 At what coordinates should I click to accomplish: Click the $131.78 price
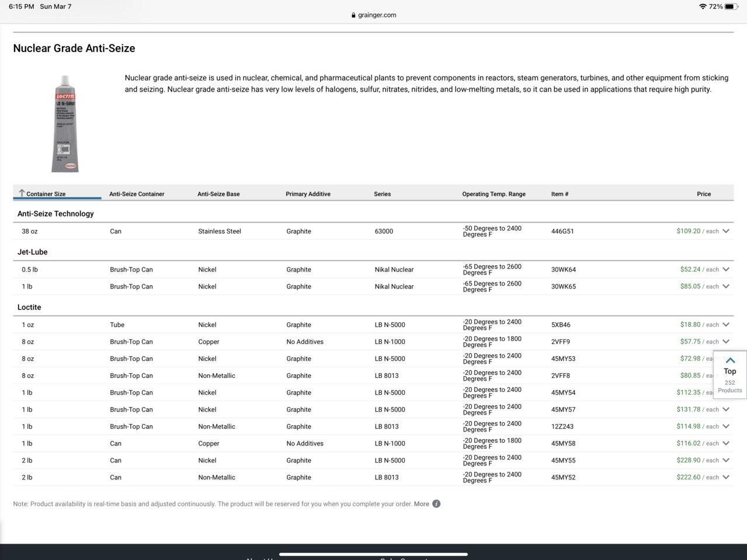click(689, 409)
